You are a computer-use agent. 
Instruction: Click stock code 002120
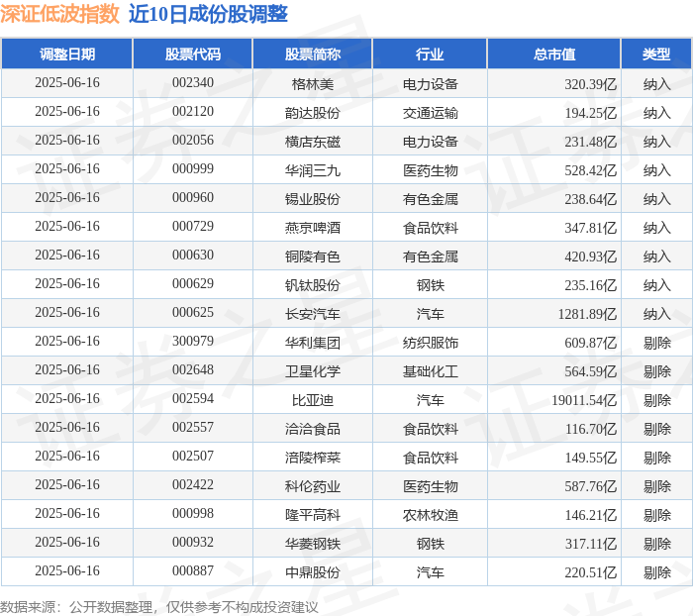[193, 112]
